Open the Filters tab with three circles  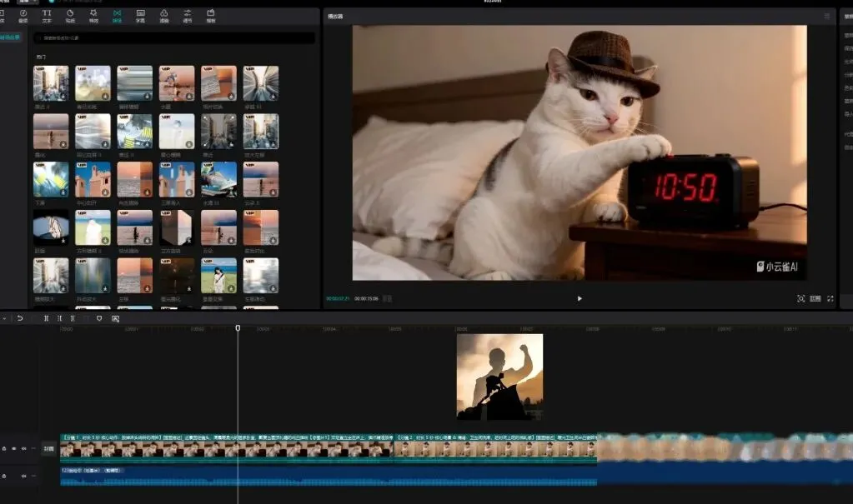164,15
